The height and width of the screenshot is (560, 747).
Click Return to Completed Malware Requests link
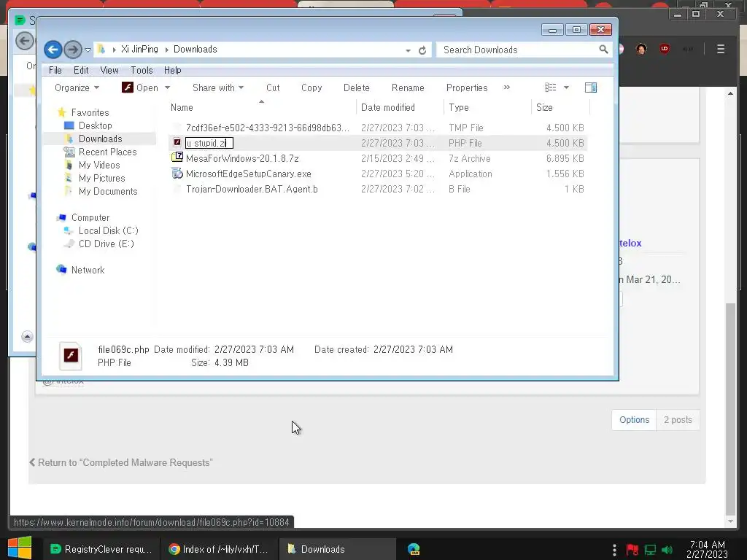(120, 462)
